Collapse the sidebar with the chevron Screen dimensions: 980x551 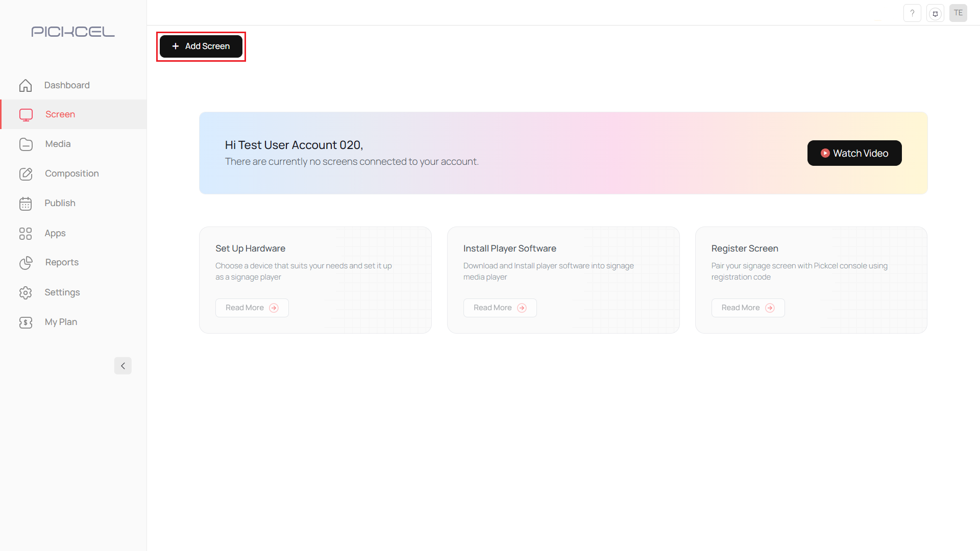pyautogui.click(x=122, y=366)
